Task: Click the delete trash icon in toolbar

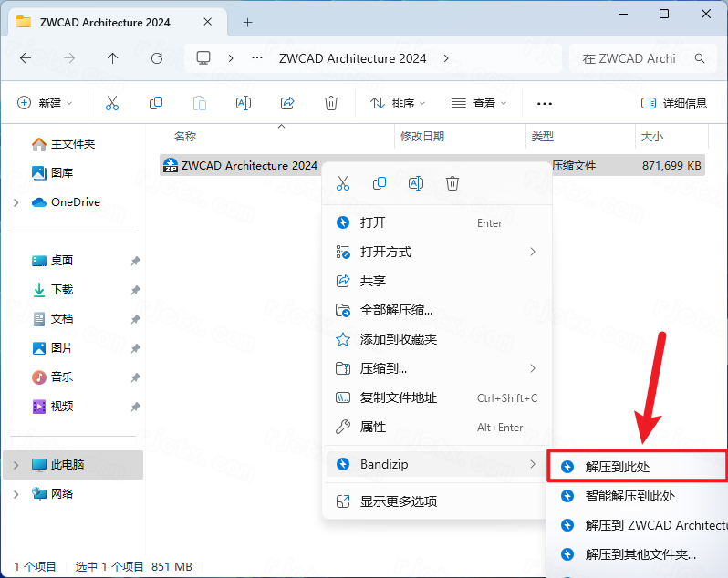Action: coord(332,103)
